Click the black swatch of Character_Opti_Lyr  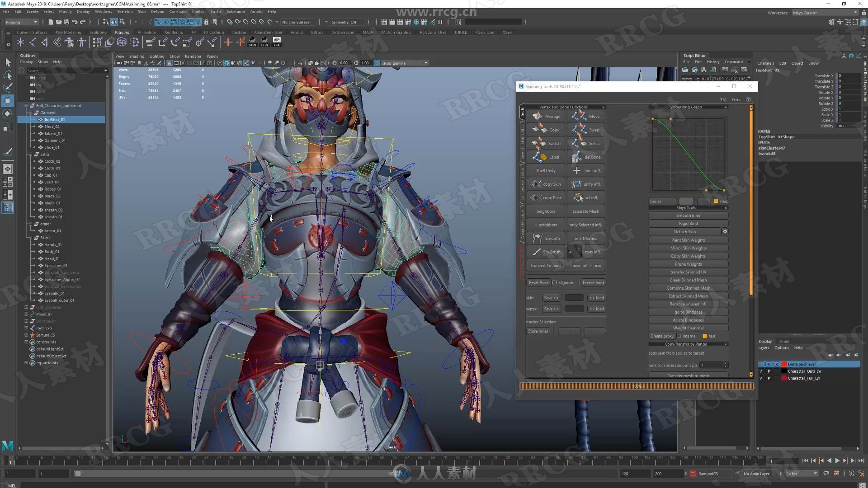click(x=784, y=371)
